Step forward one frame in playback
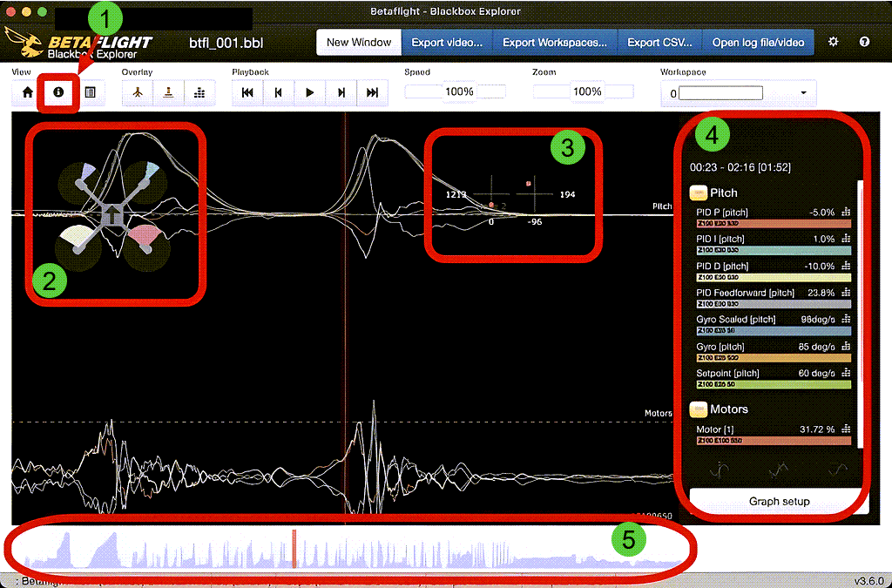This screenshot has height=588, width=892. pos(341,92)
